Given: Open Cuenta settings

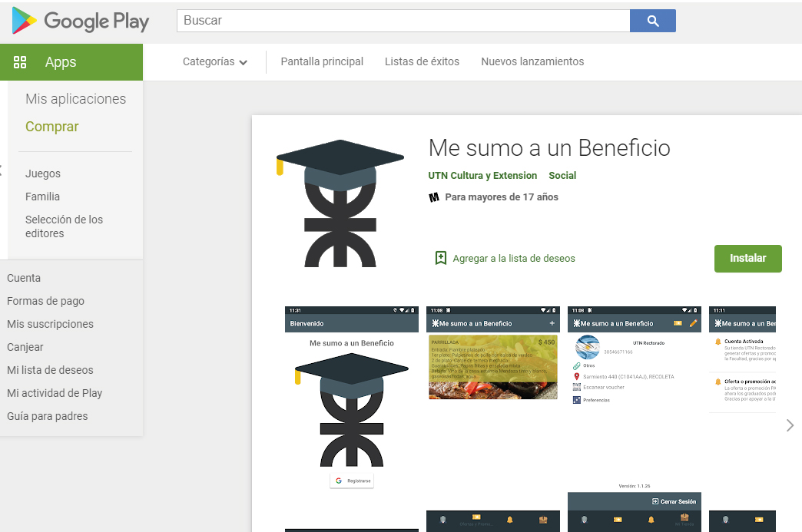Looking at the screenshot, I should 24,278.
